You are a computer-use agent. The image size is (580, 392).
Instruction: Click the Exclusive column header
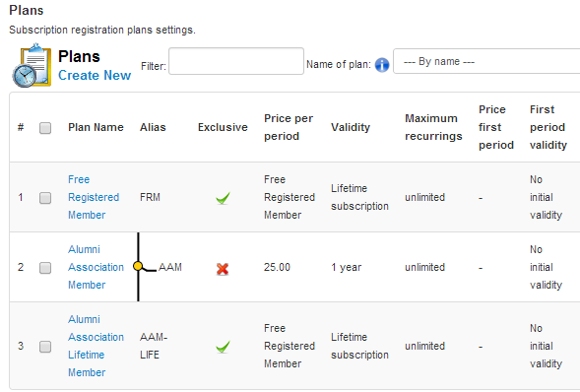pyautogui.click(x=223, y=127)
